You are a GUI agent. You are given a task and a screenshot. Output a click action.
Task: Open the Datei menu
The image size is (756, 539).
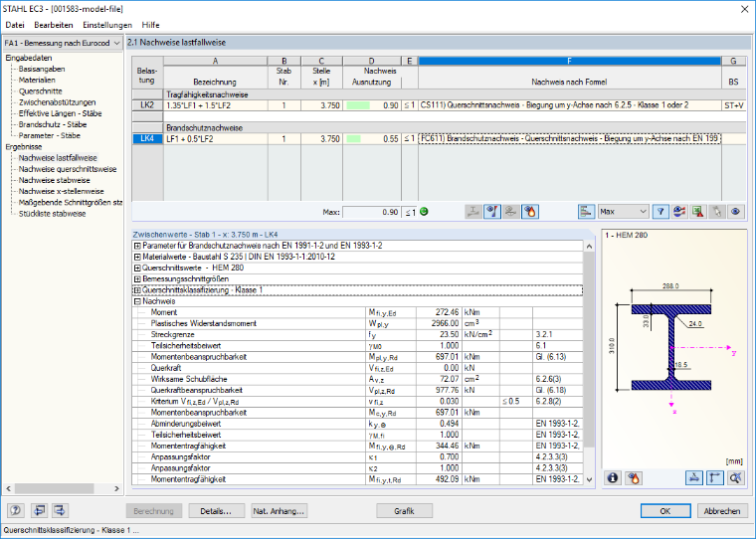point(15,25)
